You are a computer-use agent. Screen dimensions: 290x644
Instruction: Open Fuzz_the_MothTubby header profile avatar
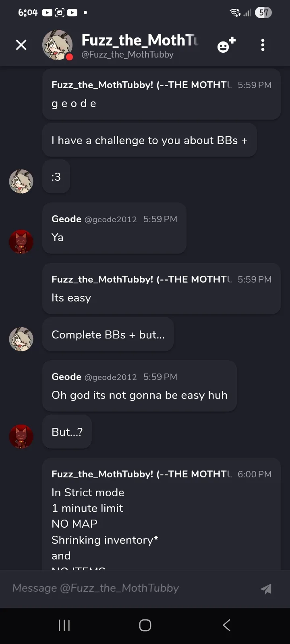point(58,45)
